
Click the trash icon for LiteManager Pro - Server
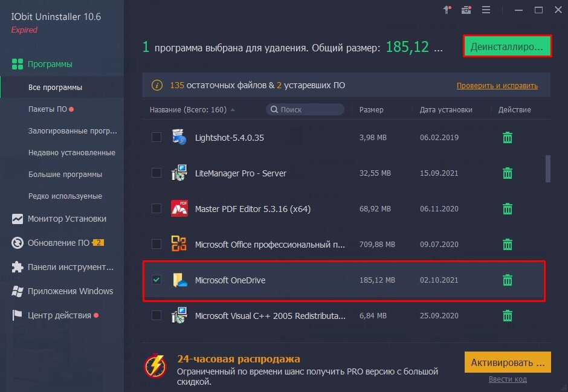pos(507,173)
